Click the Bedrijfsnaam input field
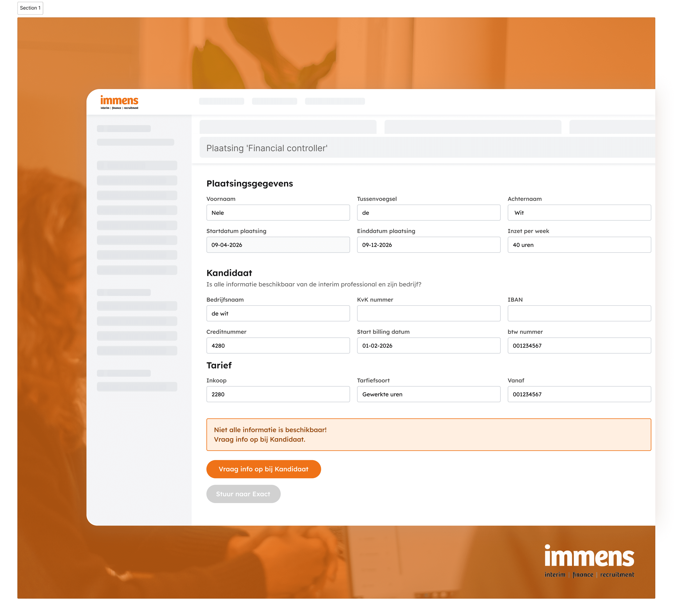This screenshot has width=697, height=616. click(278, 313)
